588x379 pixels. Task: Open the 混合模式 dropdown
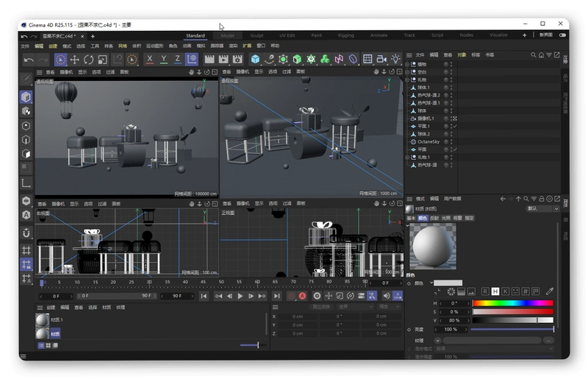[x=494, y=349]
